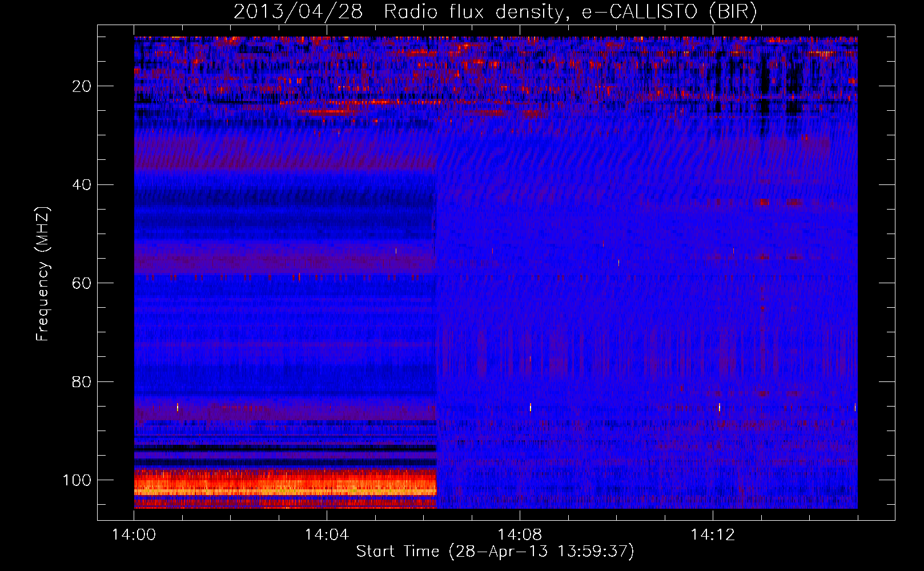
Task: Click the 60 tick label on the frequency axis
Action: (82, 283)
